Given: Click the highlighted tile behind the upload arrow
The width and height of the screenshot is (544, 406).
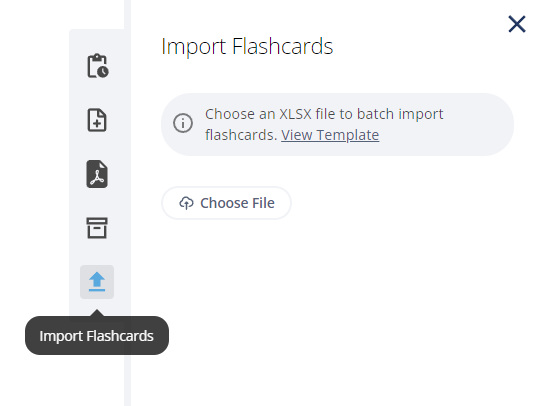Looking at the screenshot, I should (x=97, y=282).
